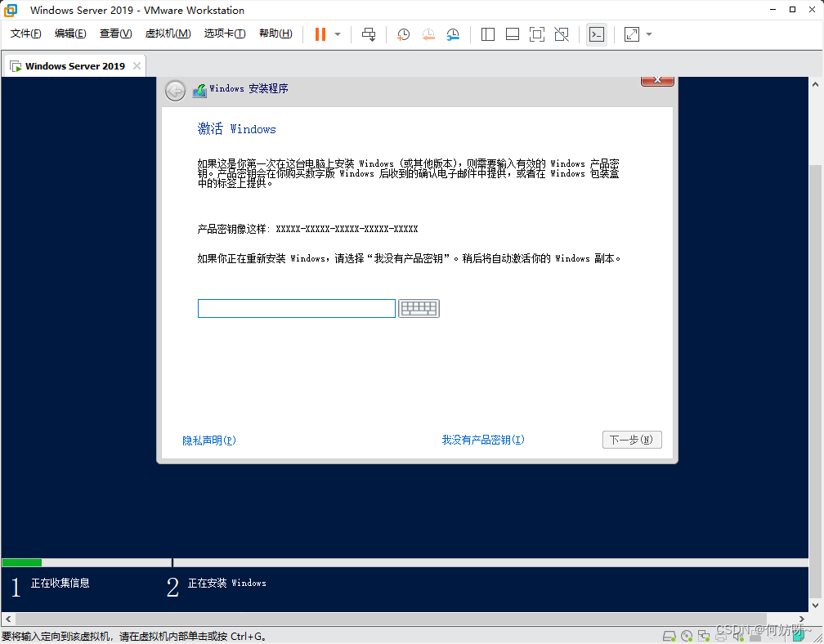Open the 帮助(H) menu

(x=275, y=34)
